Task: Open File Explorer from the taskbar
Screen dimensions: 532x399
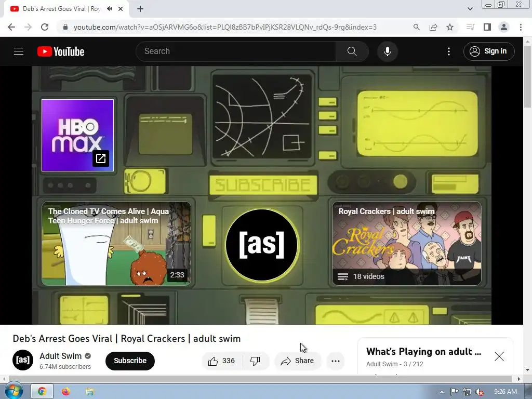Action: [89, 392]
